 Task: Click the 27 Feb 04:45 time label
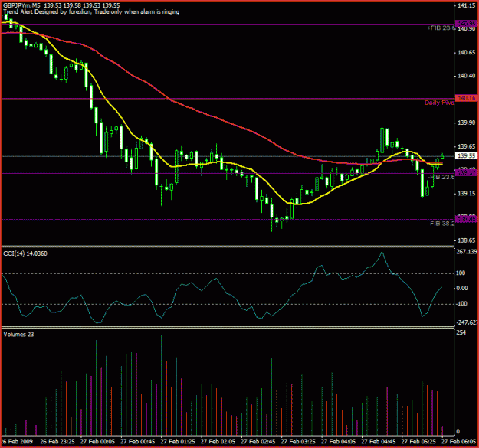[379, 442]
